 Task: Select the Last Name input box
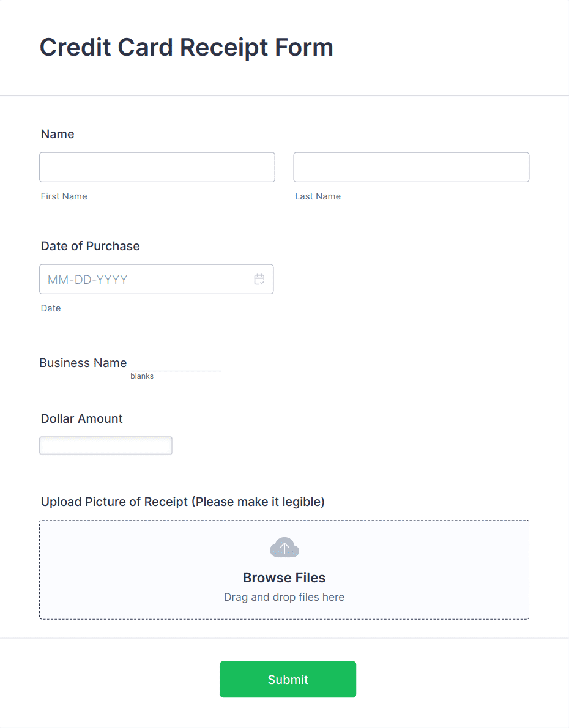pos(411,167)
